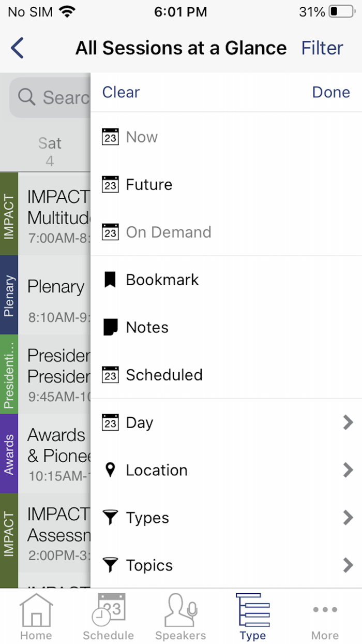362x644 pixels.
Task: Expand the Day filter chevron
Action: tap(348, 422)
